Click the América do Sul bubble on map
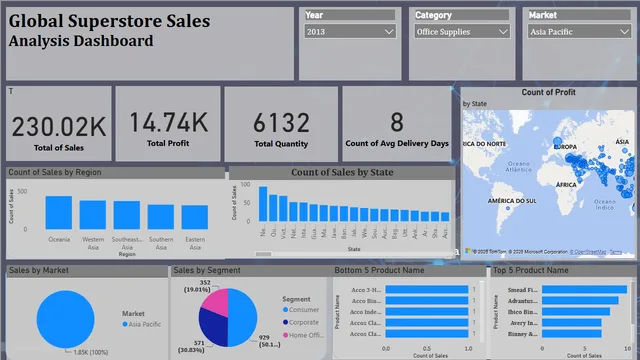The width and height of the screenshot is (640, 360). click(x=508, y=208)
